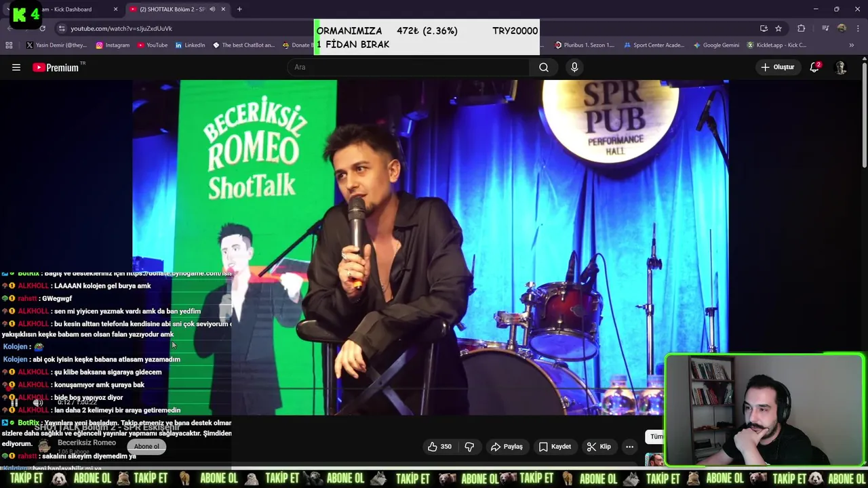Mute the SHOTTALK tab via speaker icon

pyautogui.click(x=212, y=9)
